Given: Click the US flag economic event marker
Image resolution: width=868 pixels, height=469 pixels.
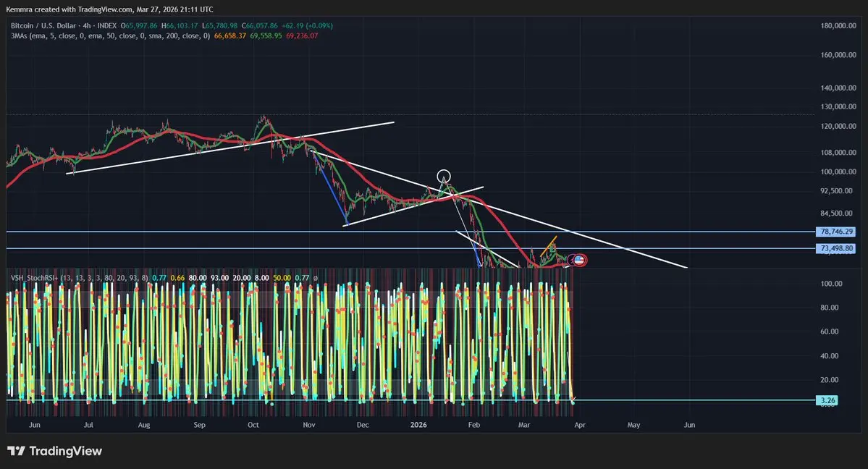Looking at the screenshot, I should click(579, 260).
